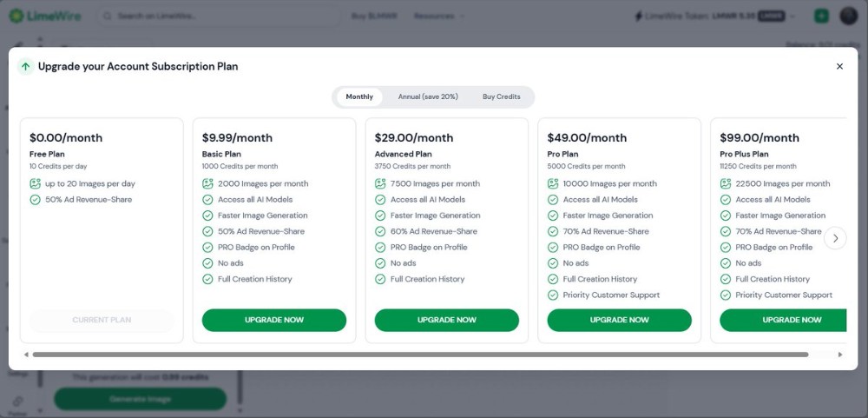Click the image icon in Free Plan

(36, 183)
